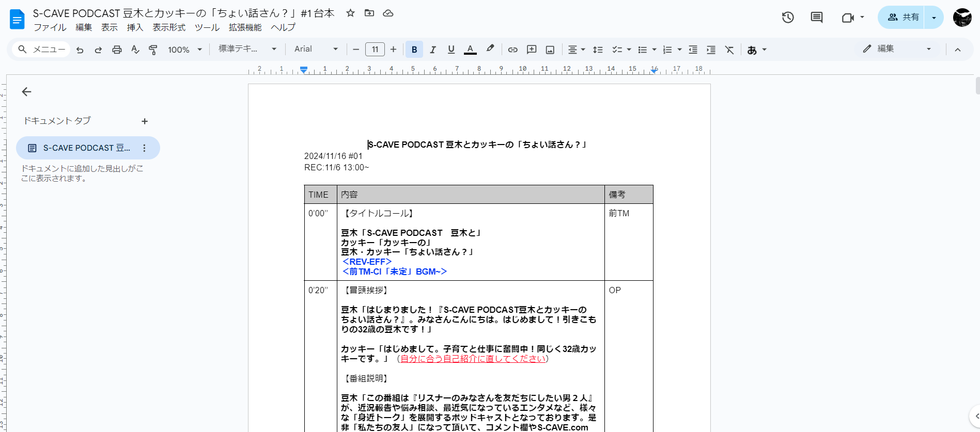980x432 pixels.
Task: Open the 拡張機能 menu
Action: coord(245,27)
